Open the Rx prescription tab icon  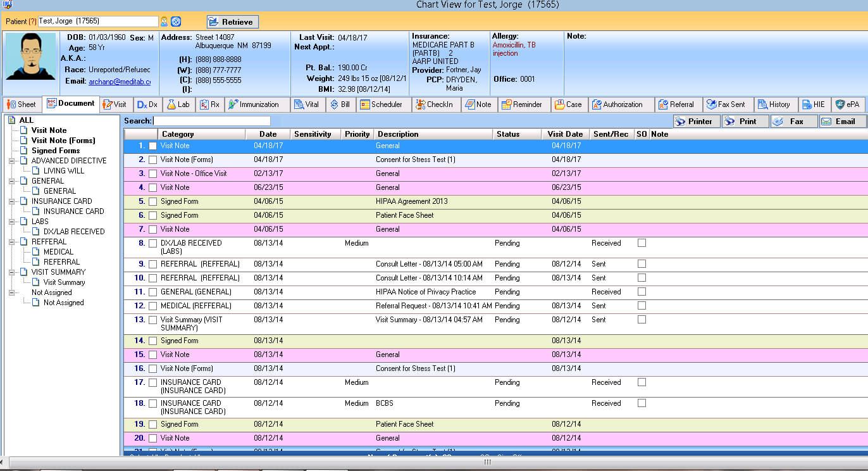pos(204,104)
